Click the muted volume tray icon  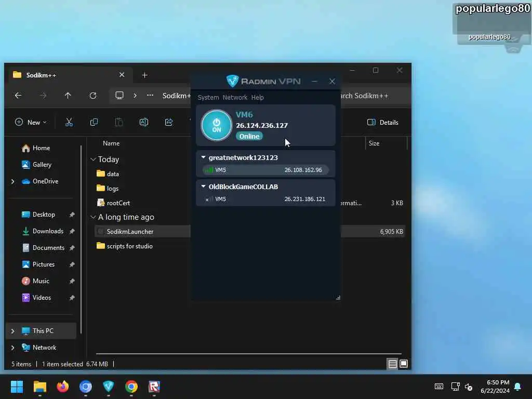pos(469,387)
